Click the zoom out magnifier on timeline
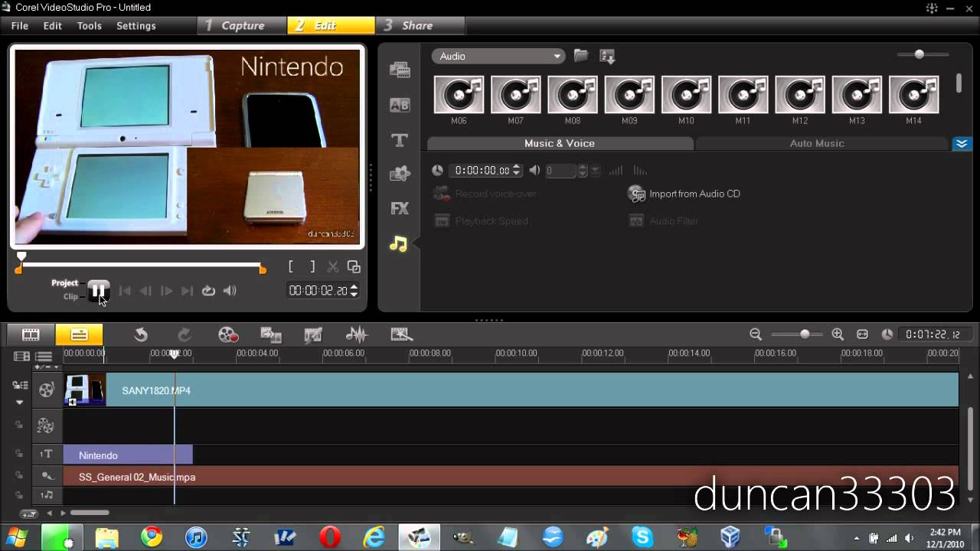The width and height of the screenshot is (980, 551). (756, 334)
